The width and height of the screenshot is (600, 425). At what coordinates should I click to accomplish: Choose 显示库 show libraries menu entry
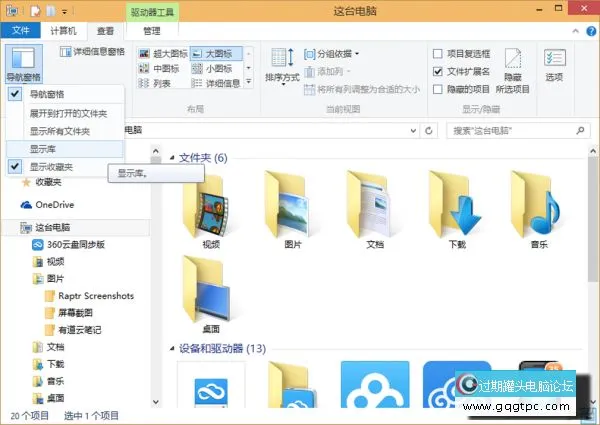point(65,149)
